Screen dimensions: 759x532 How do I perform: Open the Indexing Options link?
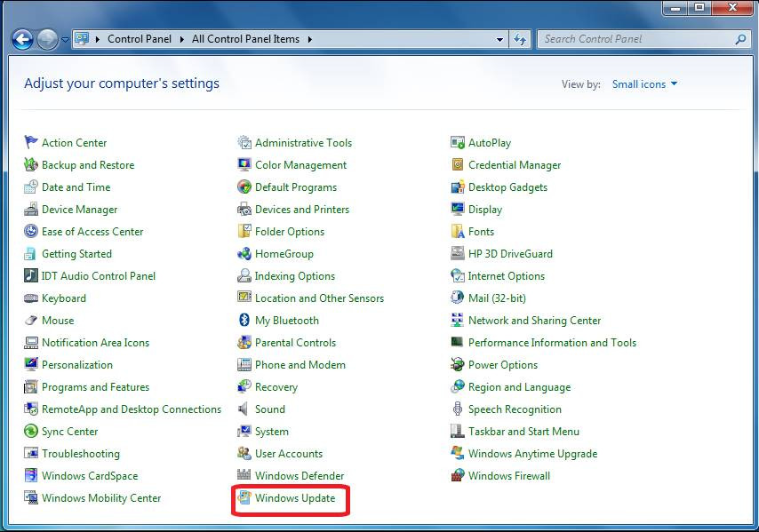tap(295, 276)
